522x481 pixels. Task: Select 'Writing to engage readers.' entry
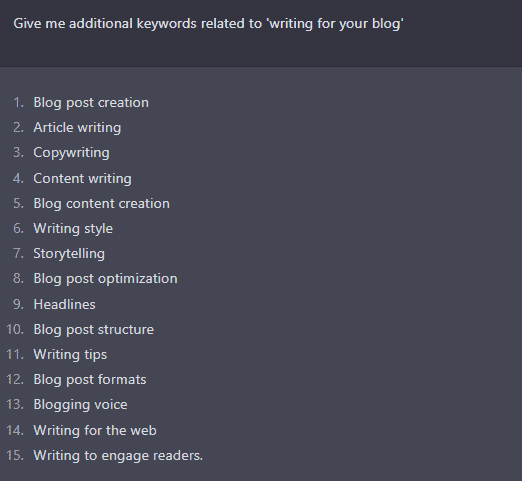pyautogui.click(x=118, y=456)
